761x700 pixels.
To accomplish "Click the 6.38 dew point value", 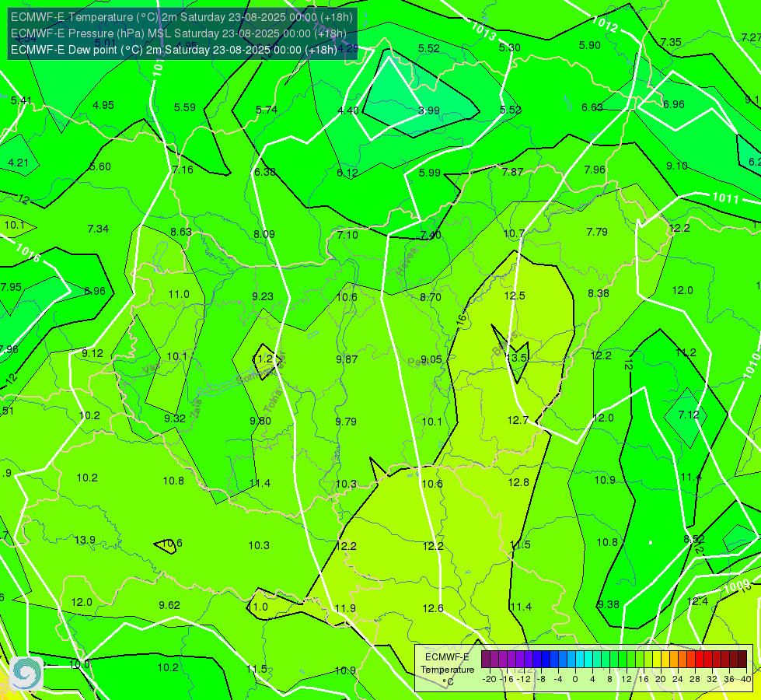I will point(265,172).
